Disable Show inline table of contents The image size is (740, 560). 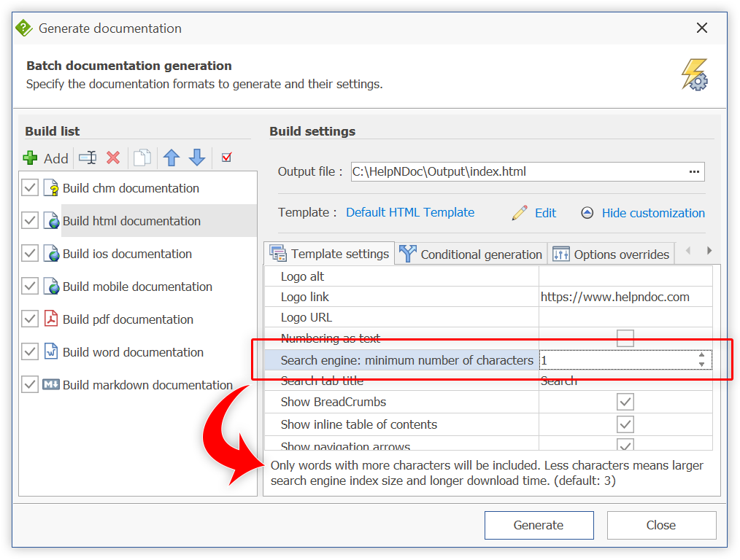625,423
